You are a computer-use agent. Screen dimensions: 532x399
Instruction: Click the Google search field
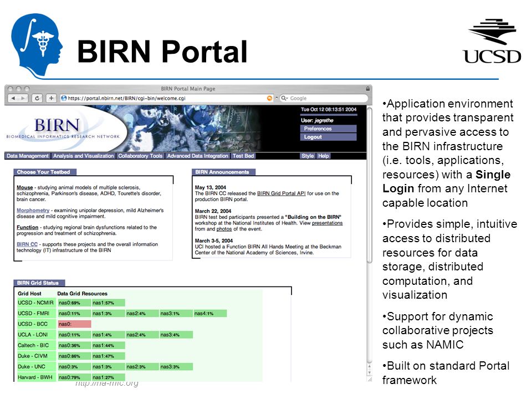(x=324, y=99)
